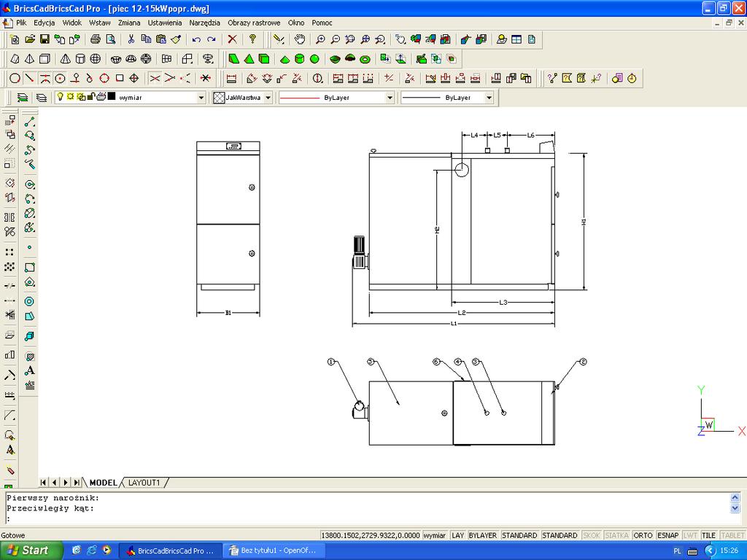Open the Widok menu
This screenshot has width=747, height=560.
(x=72, y=23)
